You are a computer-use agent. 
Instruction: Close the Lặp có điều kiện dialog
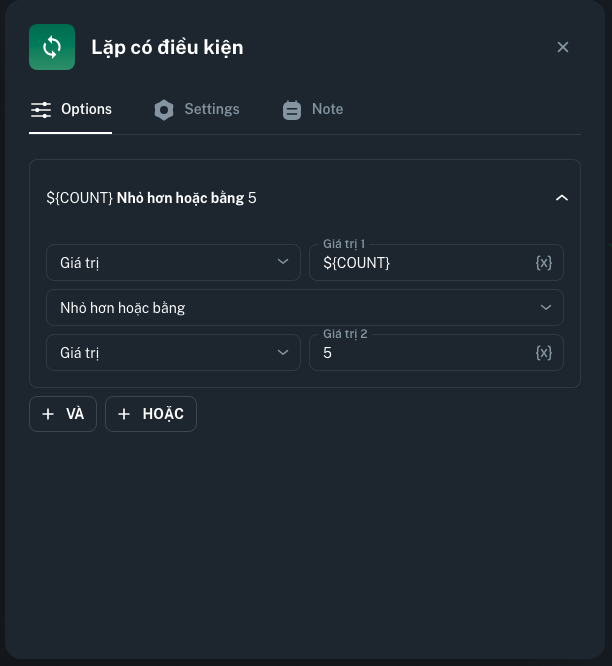click(563, 47)
